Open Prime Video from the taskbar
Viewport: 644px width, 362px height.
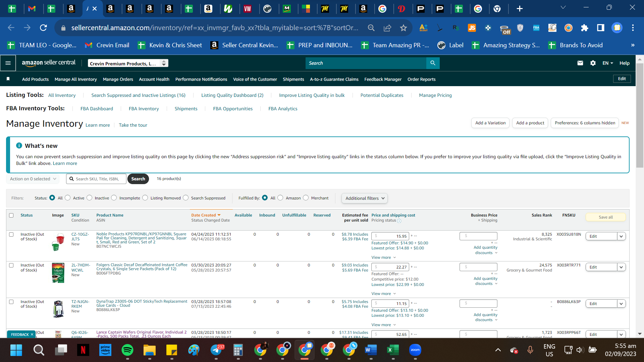(x=105, y=350)
